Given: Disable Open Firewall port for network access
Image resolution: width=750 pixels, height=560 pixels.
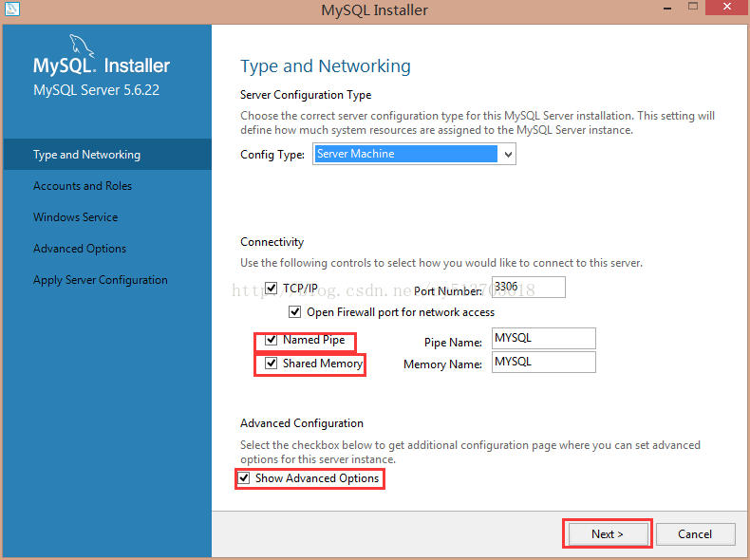Looking at the screenshot, I should click(x=295, y=312).
